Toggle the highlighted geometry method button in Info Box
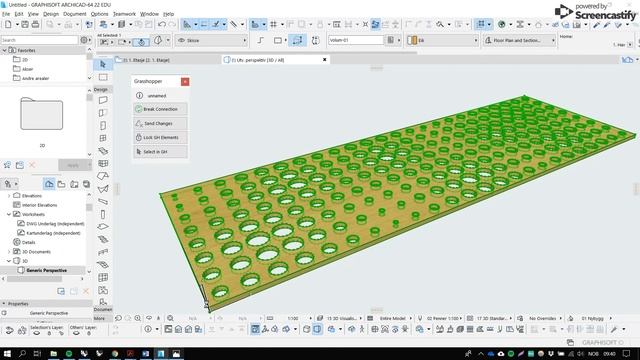Viewport: 640px width, 360px height. [x=297, y=40]
